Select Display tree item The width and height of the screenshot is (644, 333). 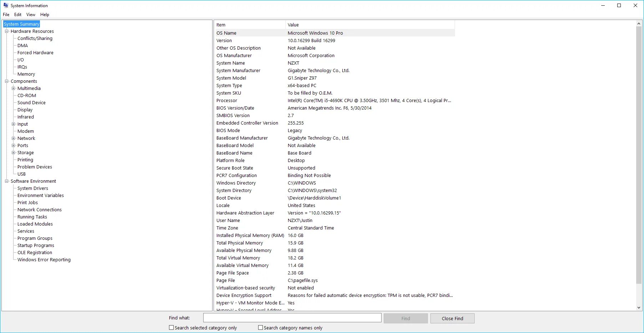pyautogui.click(x=25, y=110)
